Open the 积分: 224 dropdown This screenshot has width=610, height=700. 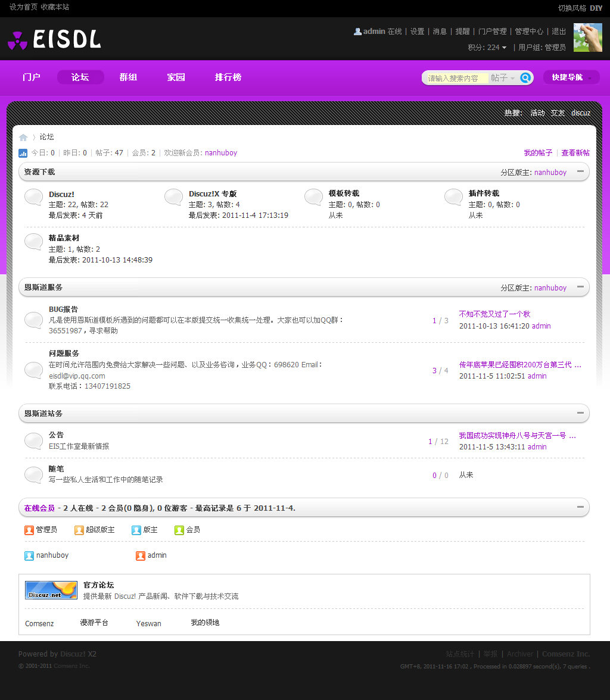(487, 48)
